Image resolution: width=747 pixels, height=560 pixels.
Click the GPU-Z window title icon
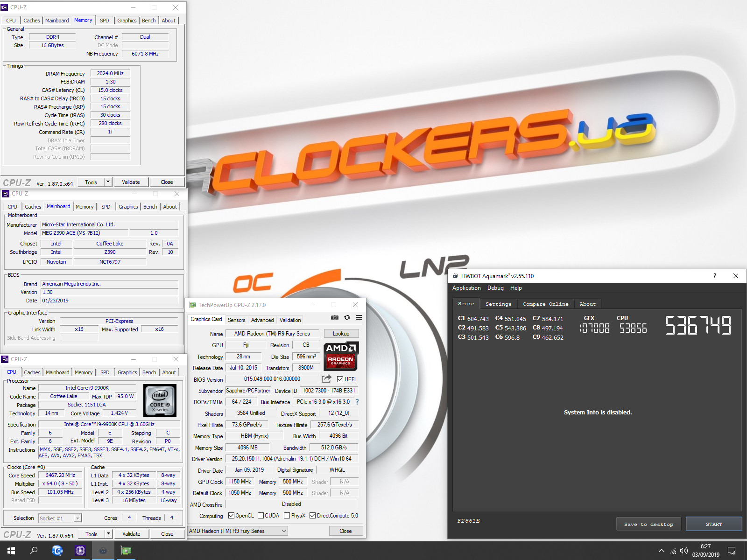(192, 305)
